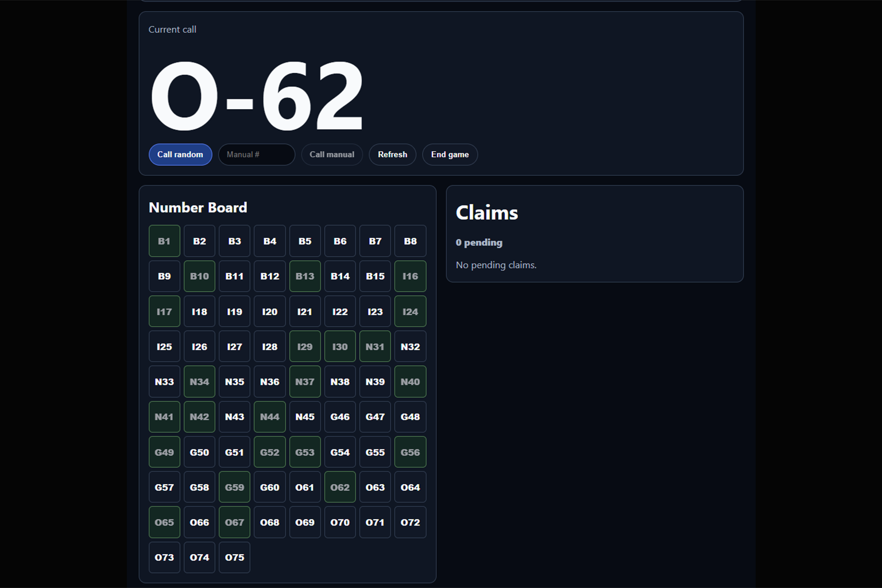Click the called G53 cell
This screenshot has height=588, width=882.
(305, 452)
